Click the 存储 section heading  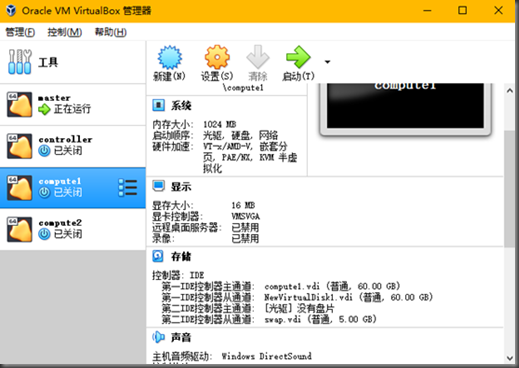pos(181,256)
